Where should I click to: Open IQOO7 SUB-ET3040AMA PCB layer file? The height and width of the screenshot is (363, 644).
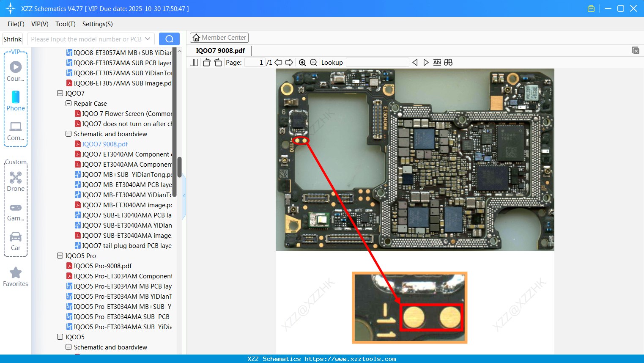coord(123,215)
